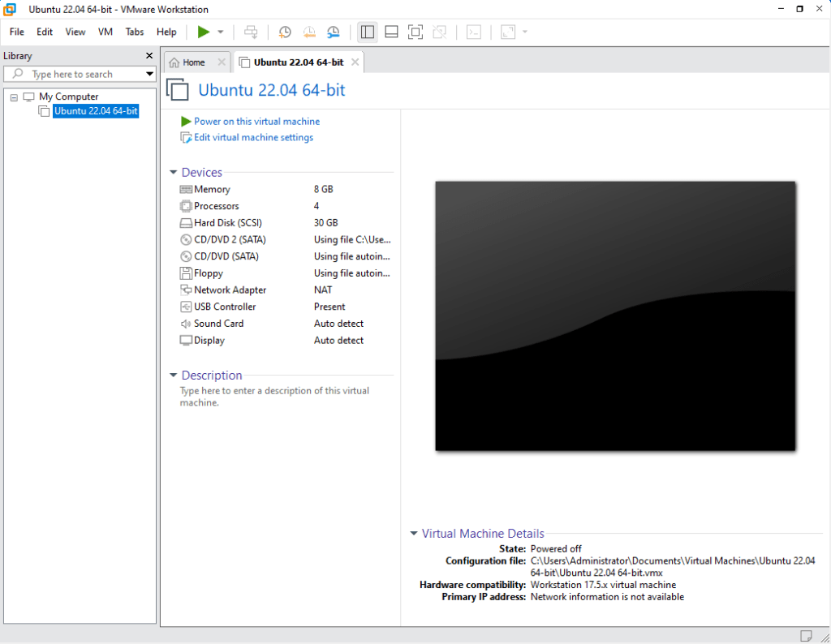Take a snapshot of the virtual machine
Screen dimensions: 831x644
click(284, 32)
